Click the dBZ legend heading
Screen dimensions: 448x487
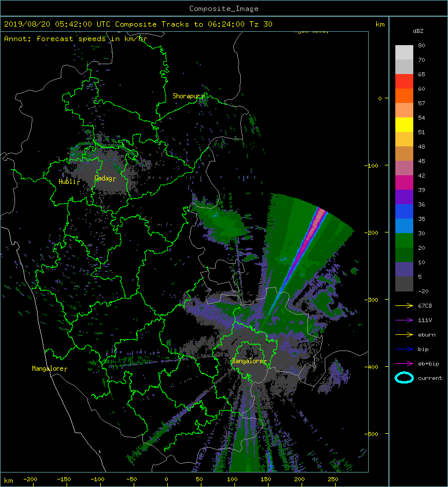(x=418, y=31)
